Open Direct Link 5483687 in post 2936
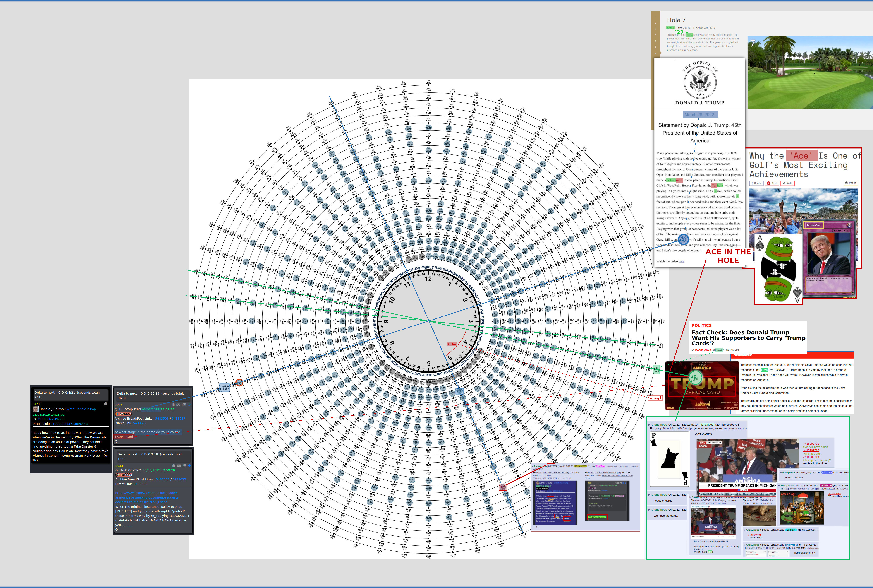873x588 pixels. [x=139, y=423]
